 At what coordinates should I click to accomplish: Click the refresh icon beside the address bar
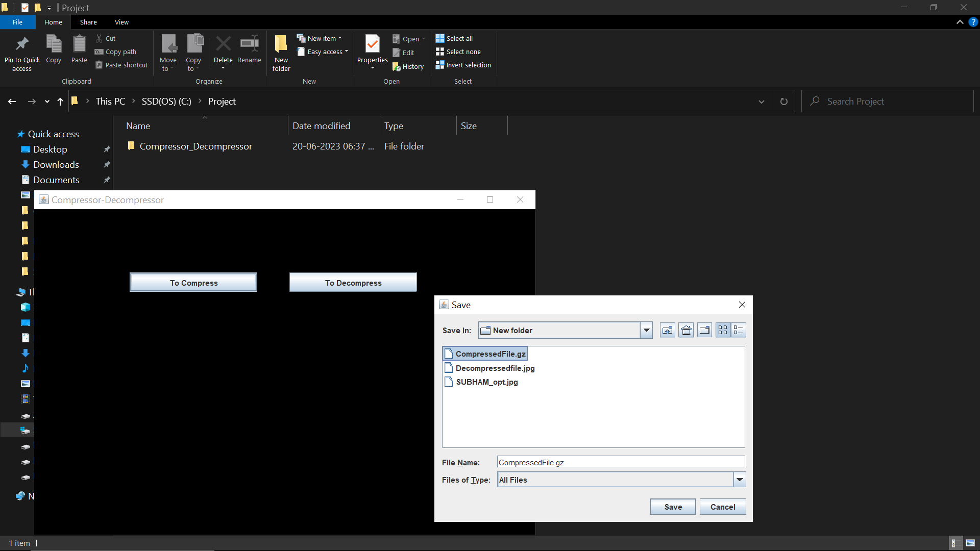tap(783, 102)
